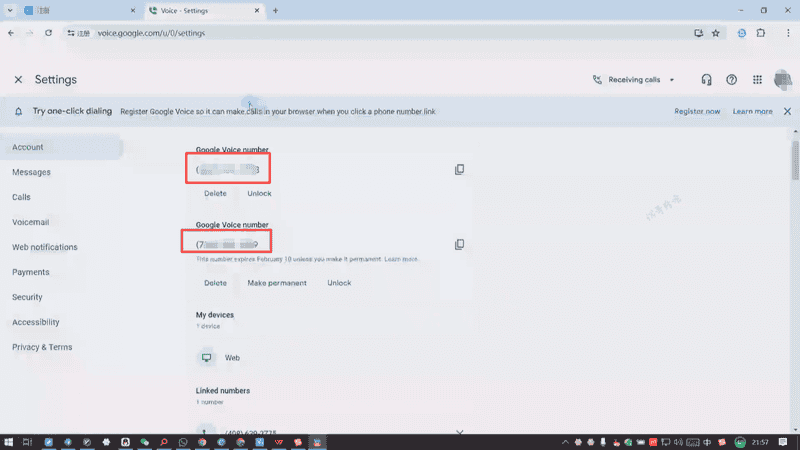Open Learn more link about number expiry
The height and width of the screenshot is (450, 800).
coord(401,259)
